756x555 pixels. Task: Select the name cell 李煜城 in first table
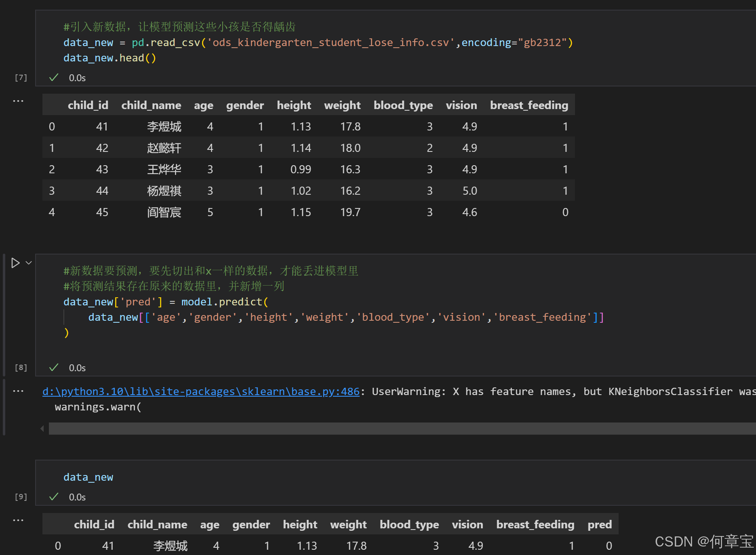pyautogui.click(x=164, y=126)
